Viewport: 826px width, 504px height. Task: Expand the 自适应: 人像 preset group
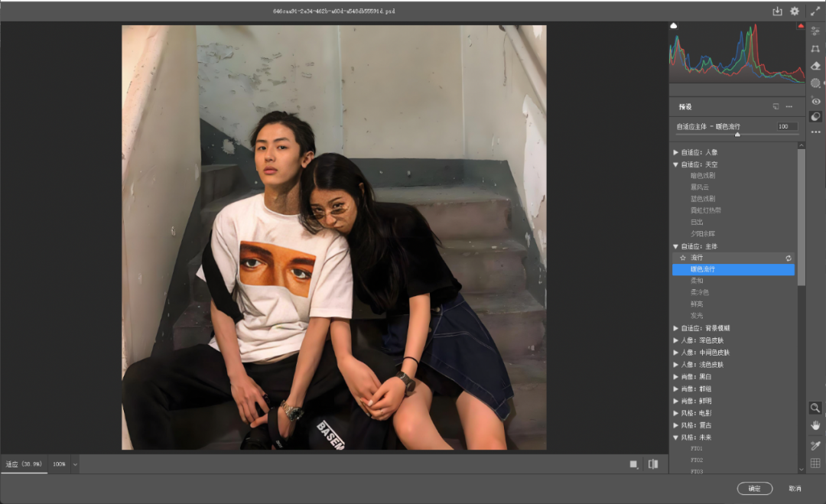coord(675,152)
